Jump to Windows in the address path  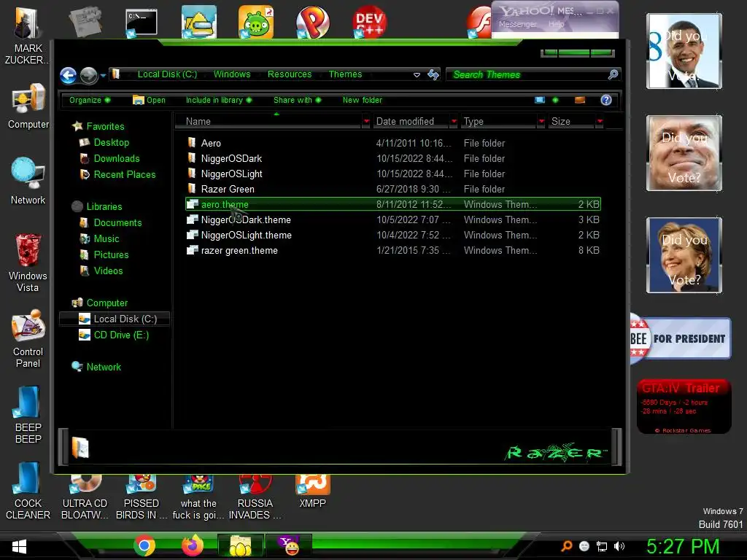point(232,74)
